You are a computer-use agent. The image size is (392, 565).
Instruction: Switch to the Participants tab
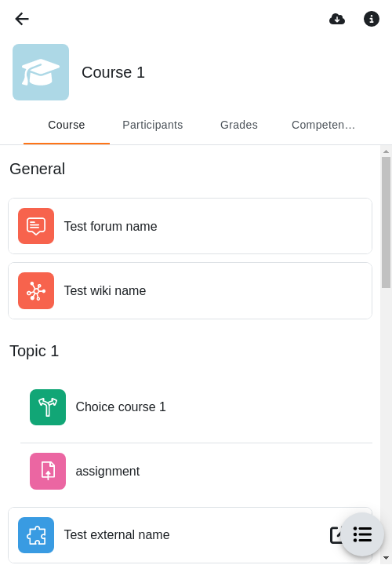pyautogui.click(x=153, y=125)
